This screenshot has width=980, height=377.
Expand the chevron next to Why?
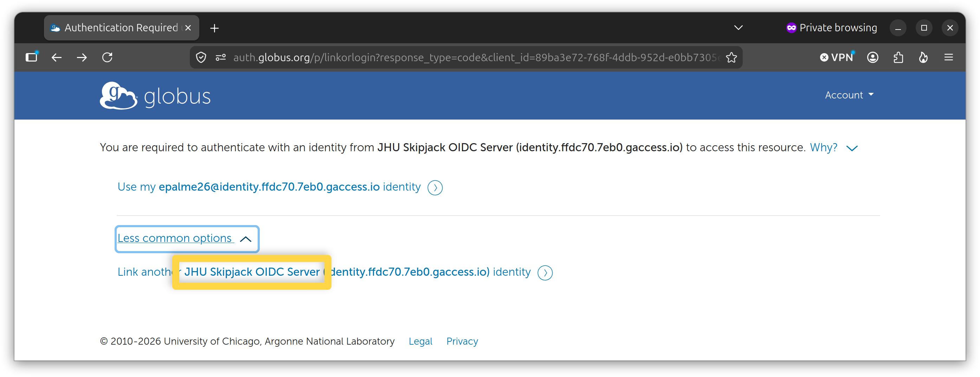coord(852,148)
